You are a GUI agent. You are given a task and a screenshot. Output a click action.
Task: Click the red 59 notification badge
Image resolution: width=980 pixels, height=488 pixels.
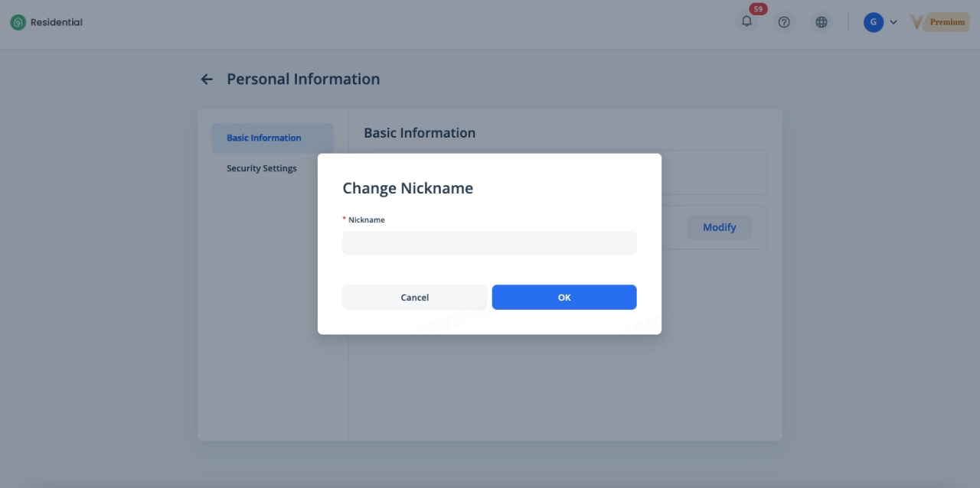pyautogui.click(x=758, y=9)
